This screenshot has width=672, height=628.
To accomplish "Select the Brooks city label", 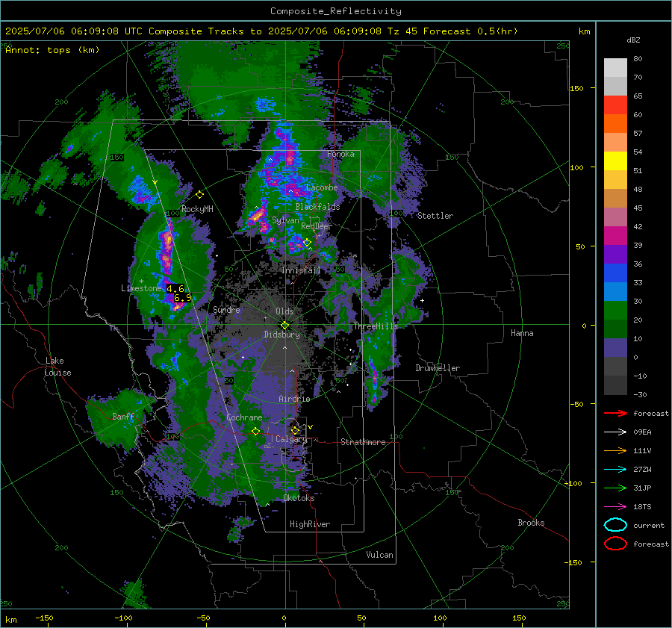I will click(x=531, y=523).
